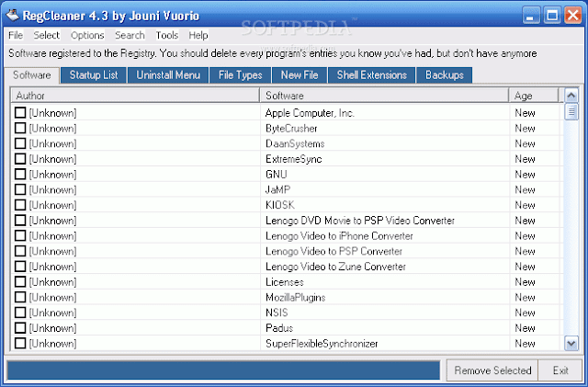Select the SuperFlexibleSynchronizer software name

pos(322,344)
